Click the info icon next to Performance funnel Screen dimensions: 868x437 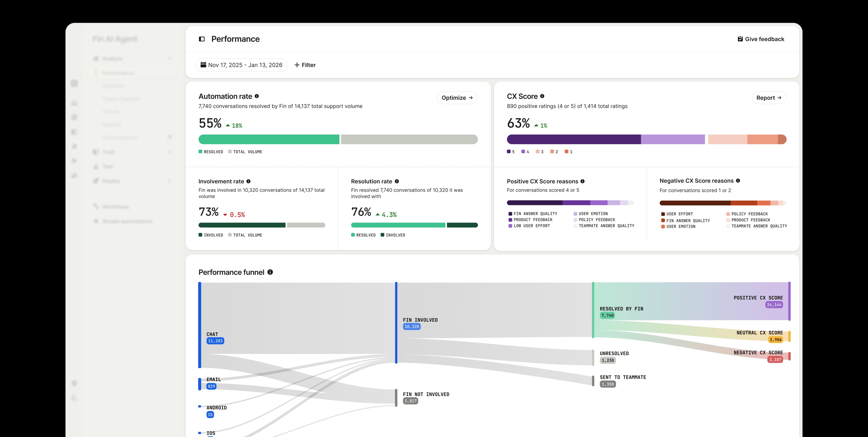pos(271,272)
